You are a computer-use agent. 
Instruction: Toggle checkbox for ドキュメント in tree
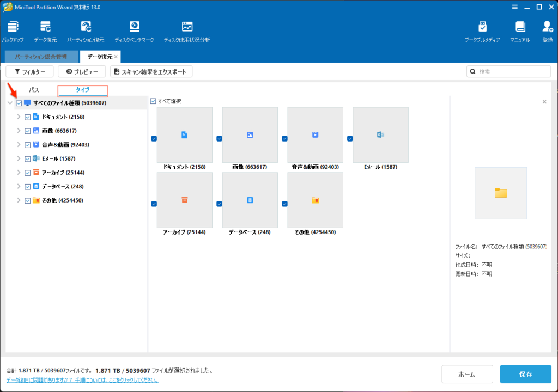click(x=28, y=117)
